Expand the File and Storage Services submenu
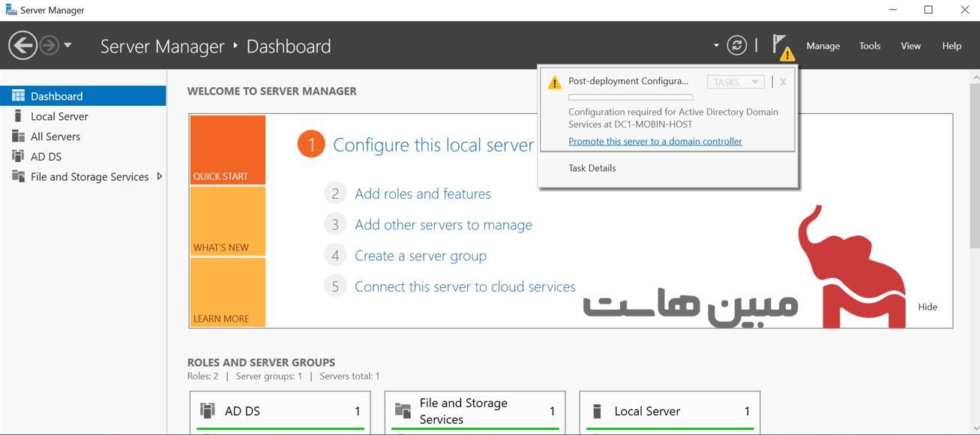This screenshot has width=980, height=435. tap(160, 177)
